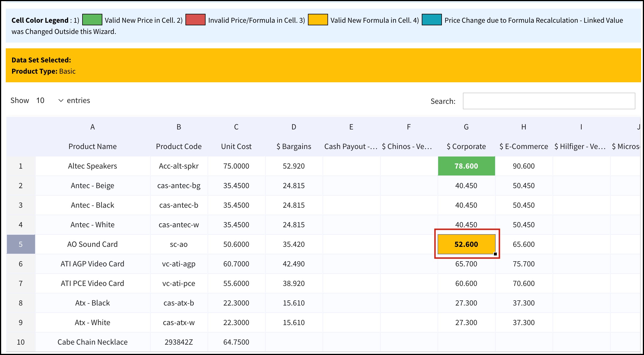The image size is (644, 355).
Task: Click the AO Sound Card product name cell
Action: pos(93,244)
